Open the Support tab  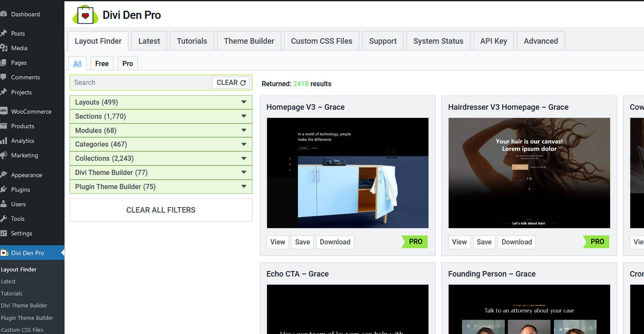point(383,41)
